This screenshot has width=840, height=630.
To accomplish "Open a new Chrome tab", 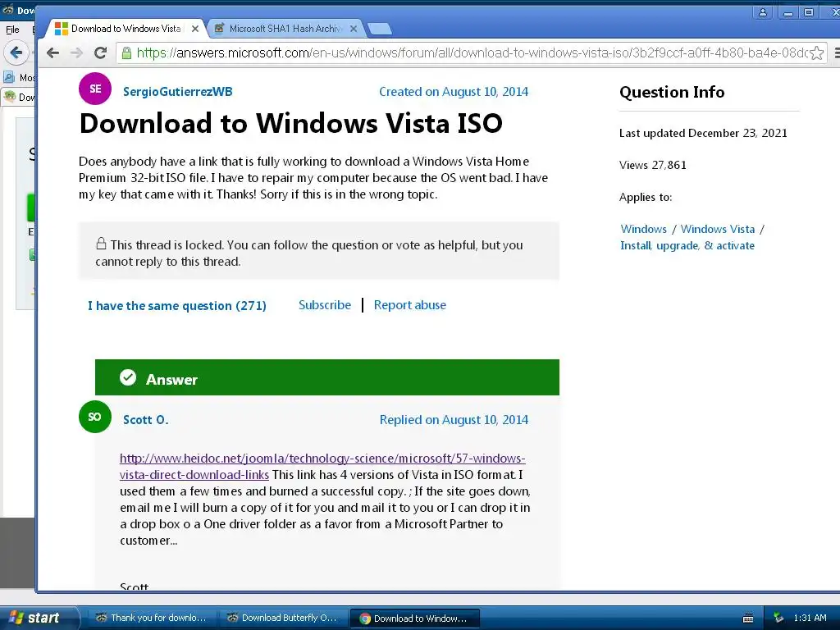I will click(x=380, y=29).
